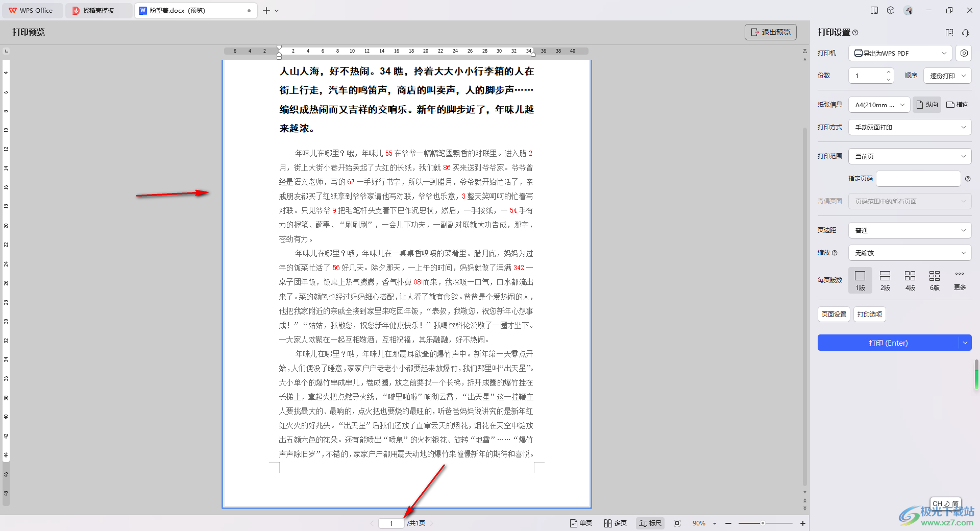The height and width of the screenshot is (531, 980).
Task: Open the 打印选项 print options button
Action: pos(870,314)
